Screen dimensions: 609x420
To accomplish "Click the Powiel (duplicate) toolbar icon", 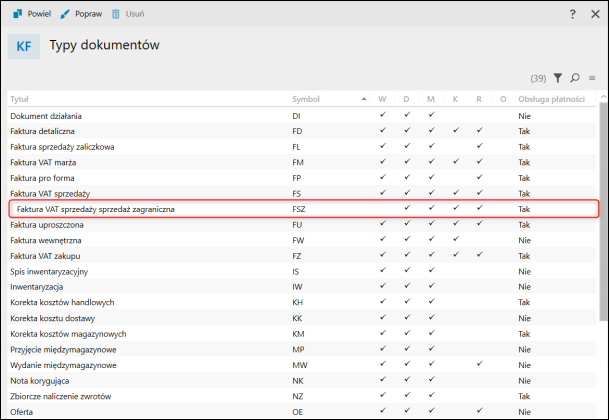I will (19, 15).
